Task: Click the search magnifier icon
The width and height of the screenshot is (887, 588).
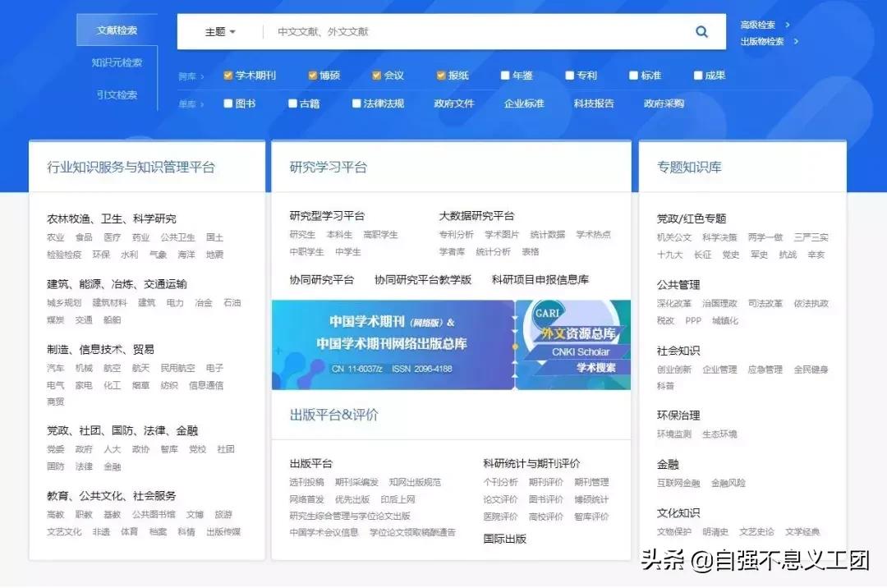Action: [701, 31]
